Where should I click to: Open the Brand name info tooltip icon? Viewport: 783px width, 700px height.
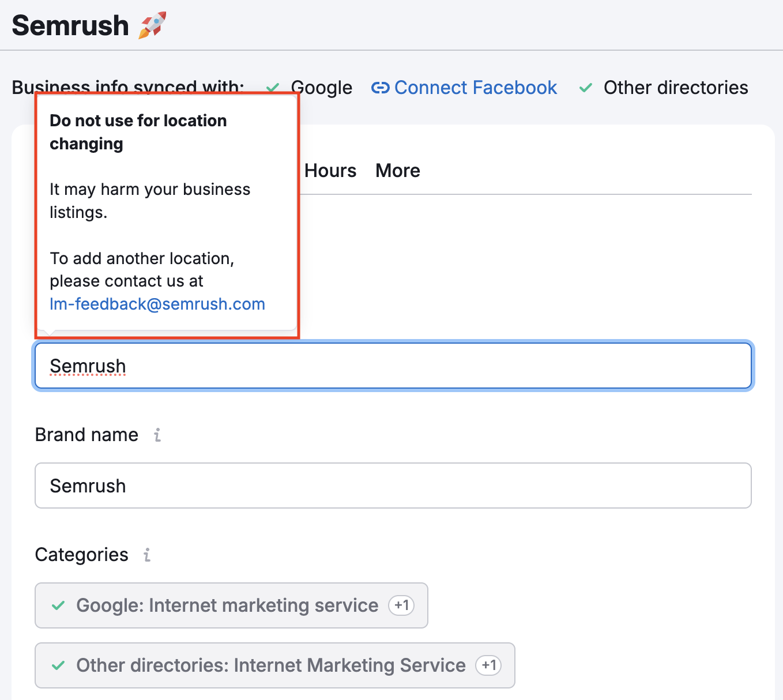coord(157,435)
